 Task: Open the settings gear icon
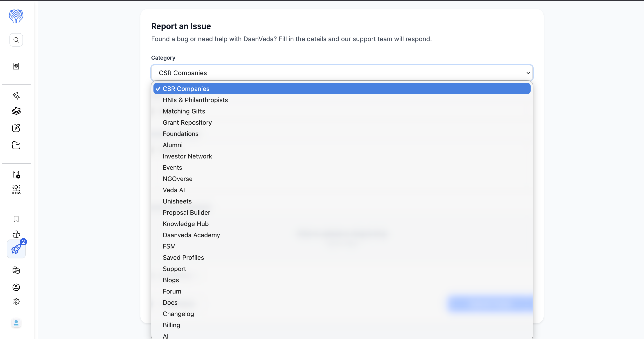tap(16, 302)
